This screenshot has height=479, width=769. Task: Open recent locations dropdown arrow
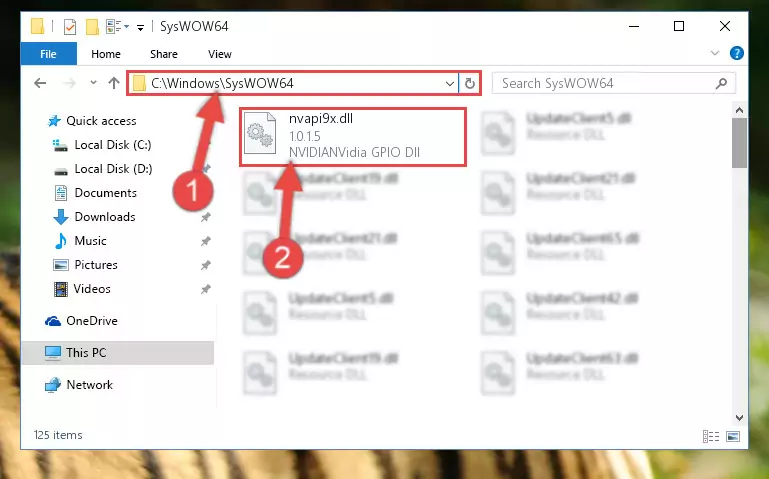[x=93, y=83]
